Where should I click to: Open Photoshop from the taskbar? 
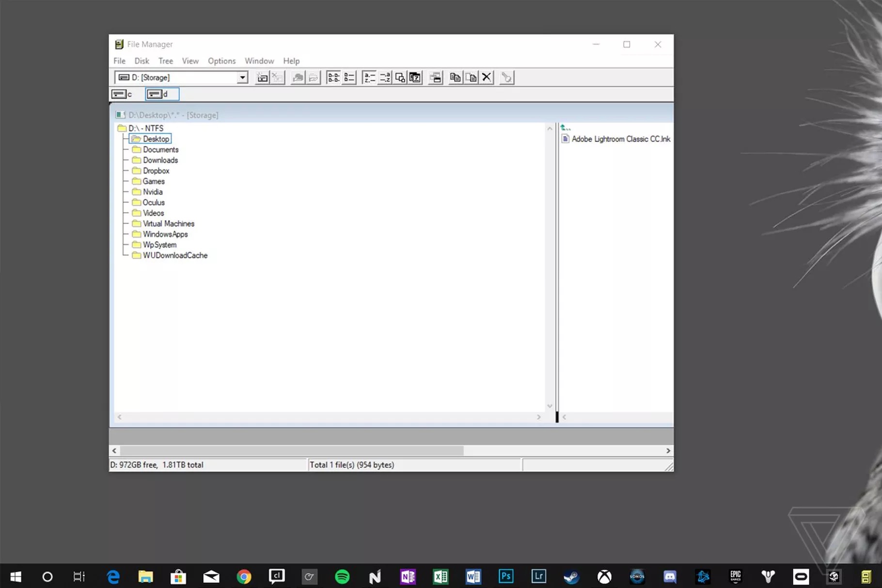point(506,576)
